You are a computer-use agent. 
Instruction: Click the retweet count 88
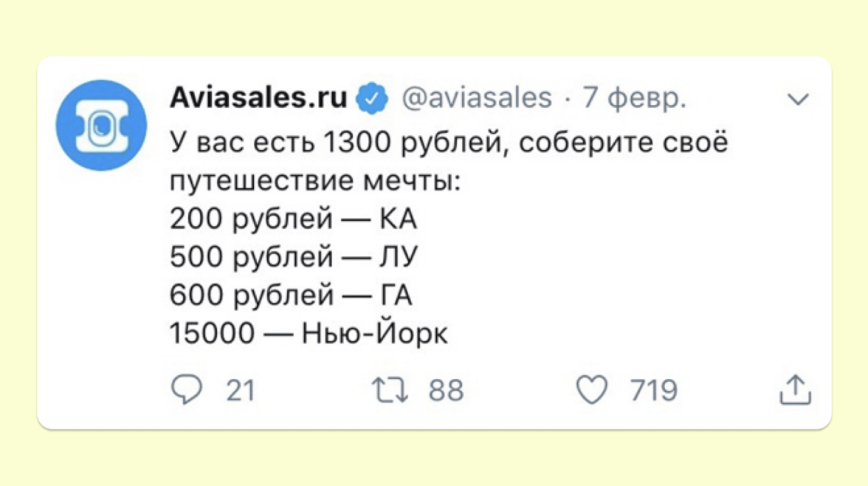point(446,391)
